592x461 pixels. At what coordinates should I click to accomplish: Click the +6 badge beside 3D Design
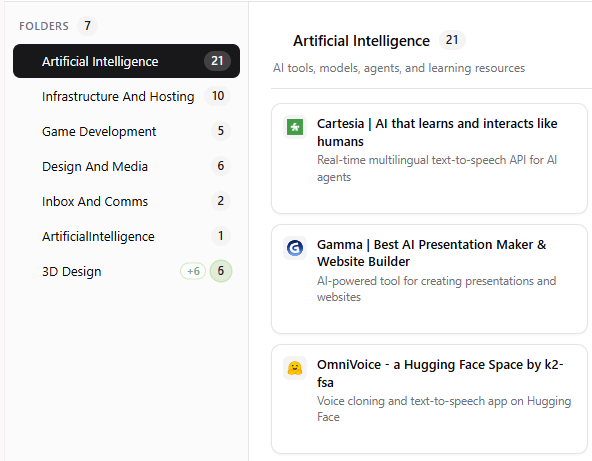click(193, 271)
